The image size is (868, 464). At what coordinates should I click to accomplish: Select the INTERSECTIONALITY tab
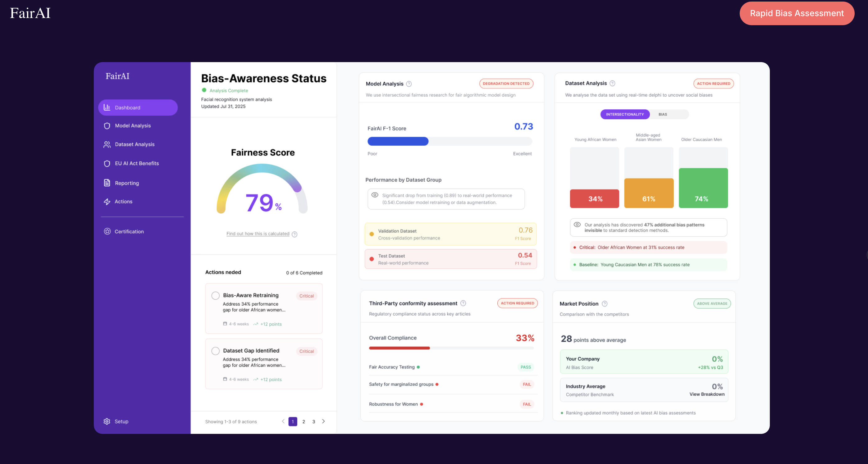tap(625, 115)
